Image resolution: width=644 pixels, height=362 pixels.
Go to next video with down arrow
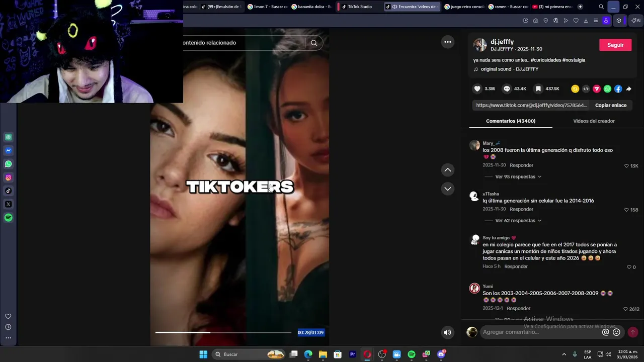[448, 189]
